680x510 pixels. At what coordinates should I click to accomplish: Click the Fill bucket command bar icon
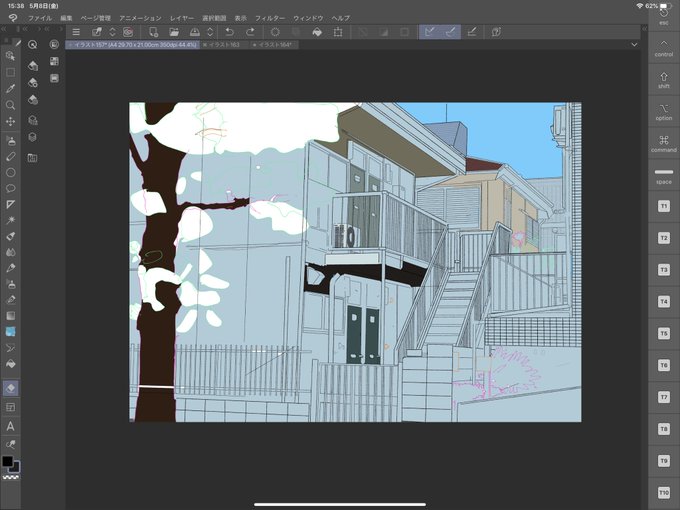coord(317,32)
